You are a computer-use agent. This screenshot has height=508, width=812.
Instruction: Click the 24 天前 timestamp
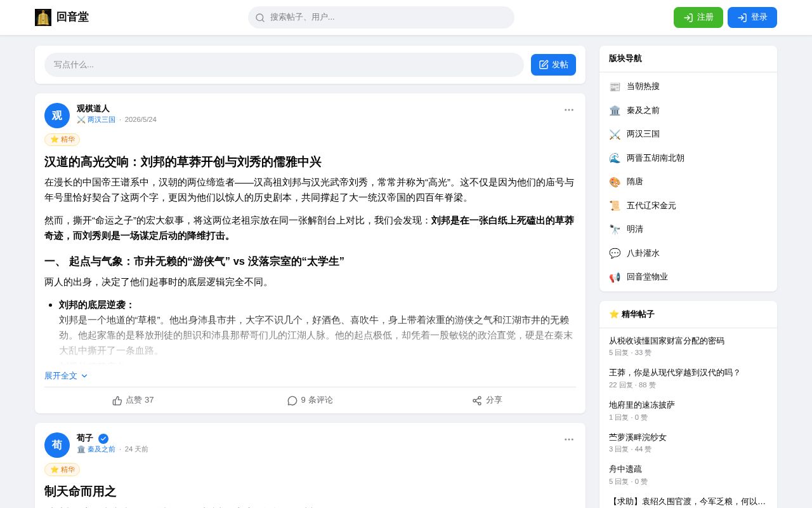click(136, 449)
